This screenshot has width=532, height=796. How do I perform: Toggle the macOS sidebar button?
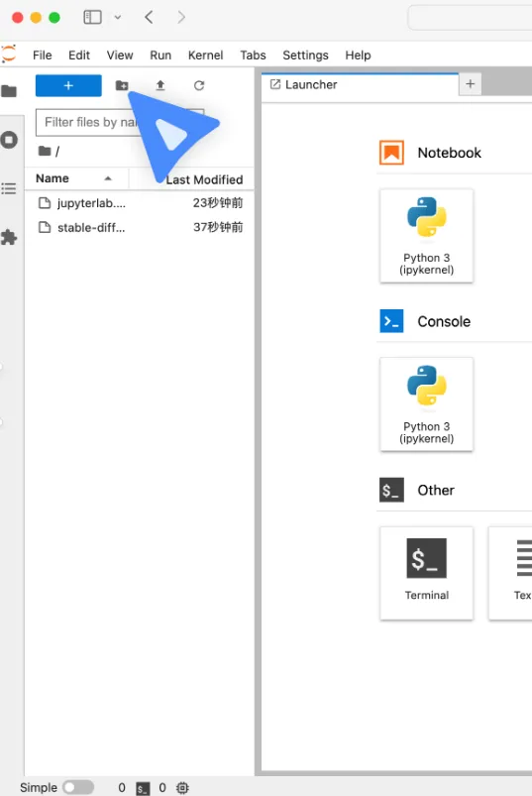(x=92, y=17)
